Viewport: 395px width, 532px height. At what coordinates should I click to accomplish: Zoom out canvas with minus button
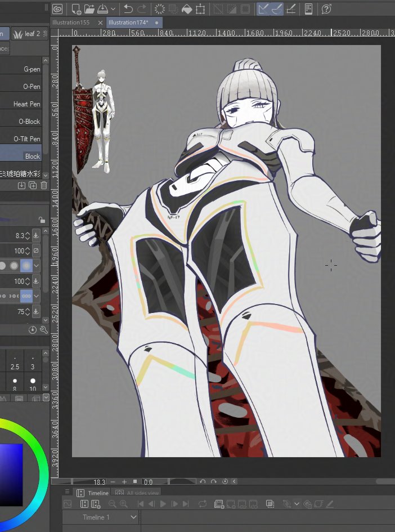(x=113, y=481)
